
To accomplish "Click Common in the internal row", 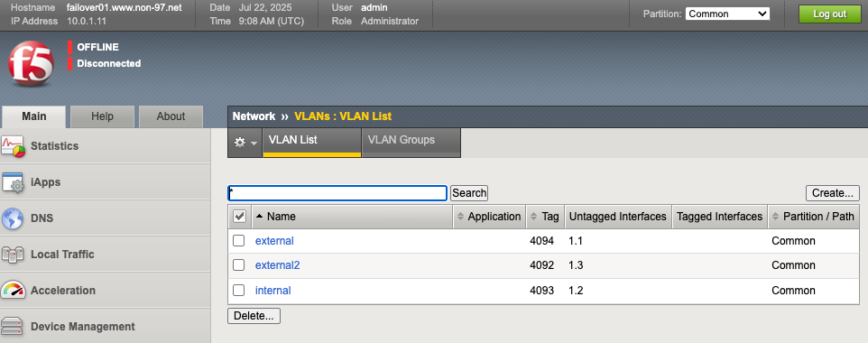I will point(793,291).
